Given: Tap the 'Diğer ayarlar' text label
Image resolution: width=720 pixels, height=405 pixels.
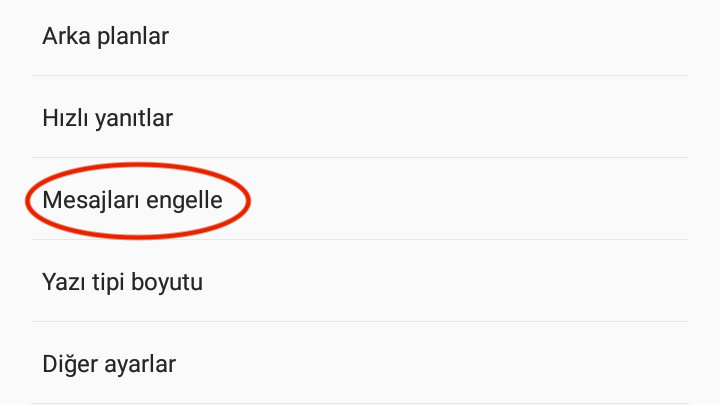Looking at the screenshot, I should click(x=109, y=365).
